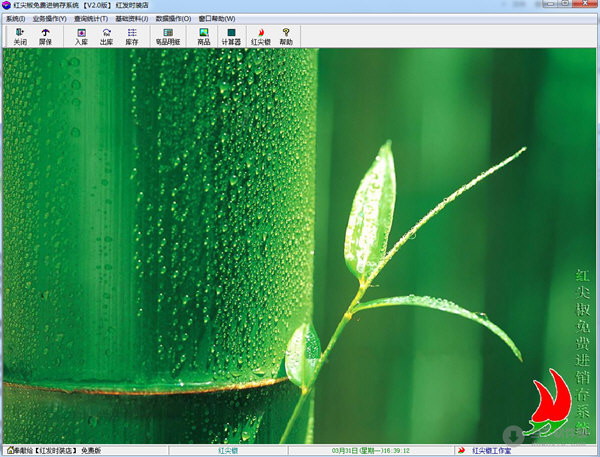
Task: Open the 商品明细 toolbar icon
Action: [x=168, y=37]
